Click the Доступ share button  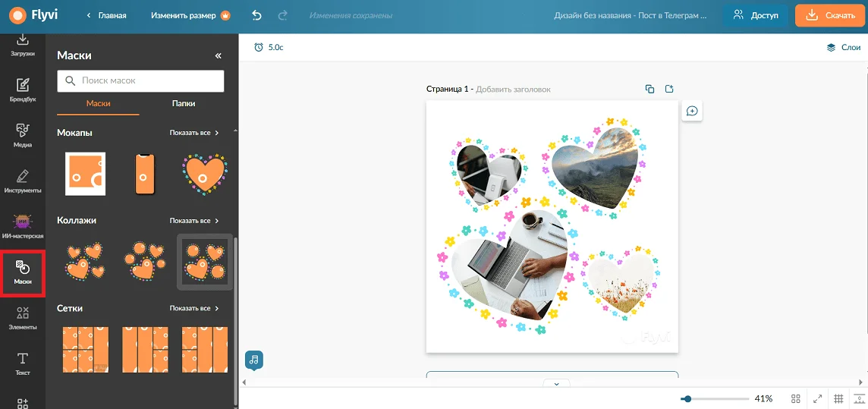coord(755,15)
